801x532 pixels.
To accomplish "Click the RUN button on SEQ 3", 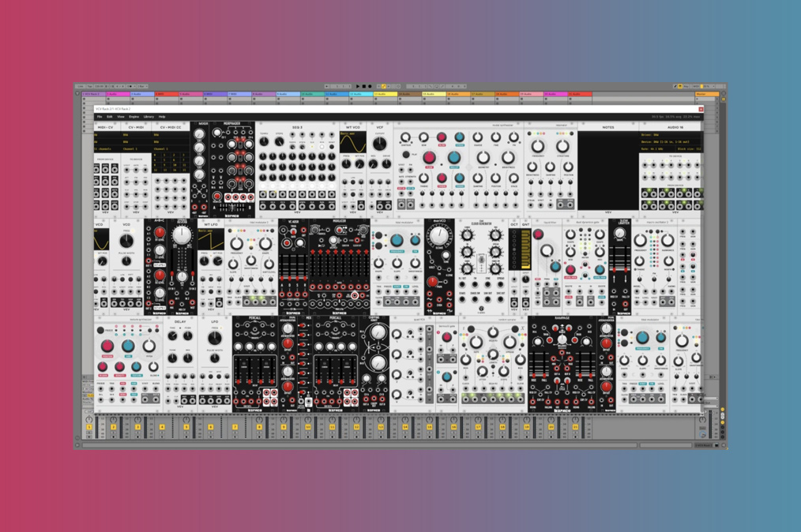I will [x=322, y=147].
